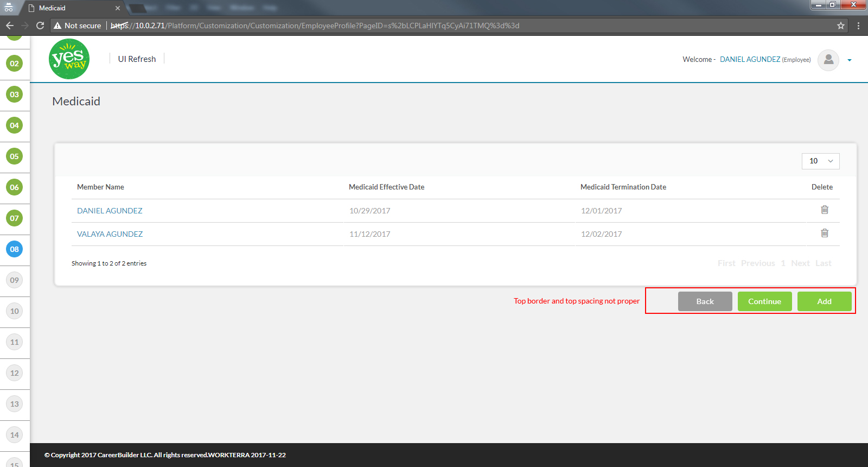Open Chrome's three-dot menu

[x=858, y=26]
